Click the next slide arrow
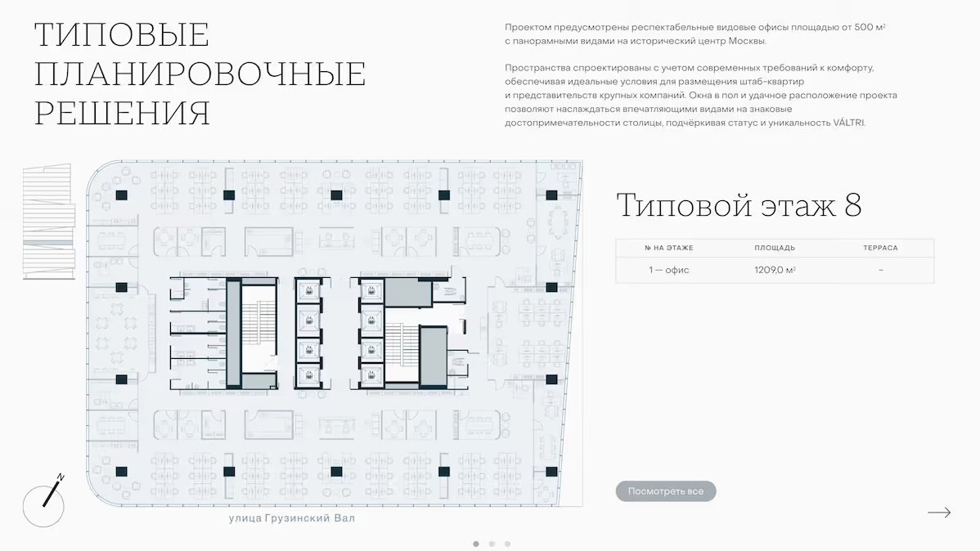The image size is (980, 551). point(939,513)
